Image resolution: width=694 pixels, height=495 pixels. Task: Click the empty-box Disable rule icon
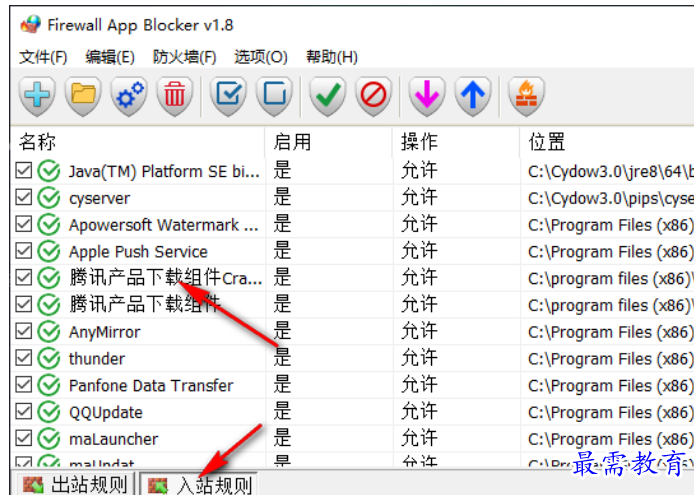coord(274,96)
